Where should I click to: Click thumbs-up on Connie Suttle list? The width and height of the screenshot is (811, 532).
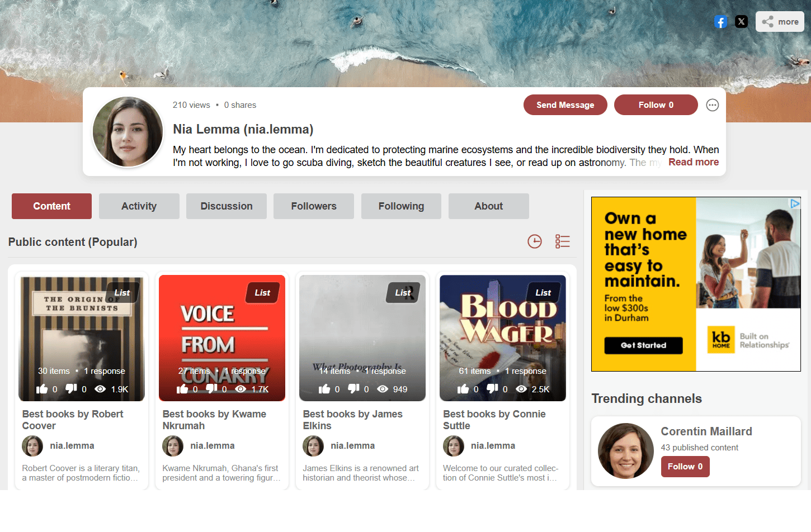click(463, 389)
